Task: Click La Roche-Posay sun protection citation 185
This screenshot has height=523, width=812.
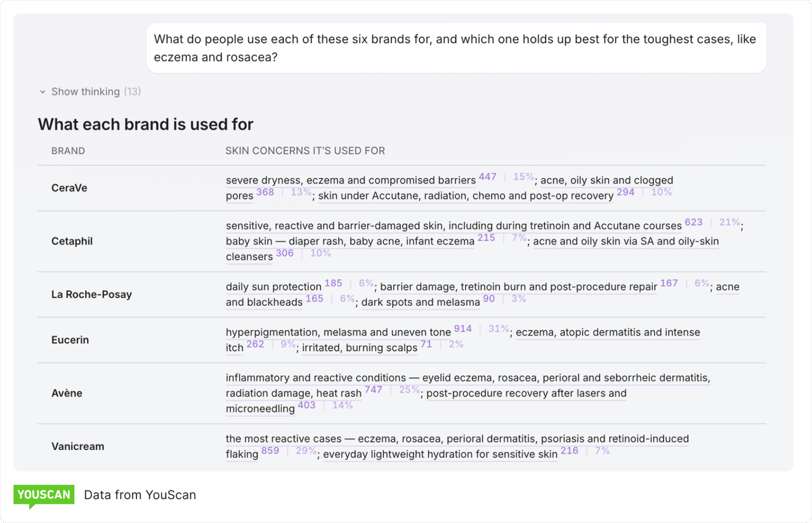Action: [x=333, y=284]
